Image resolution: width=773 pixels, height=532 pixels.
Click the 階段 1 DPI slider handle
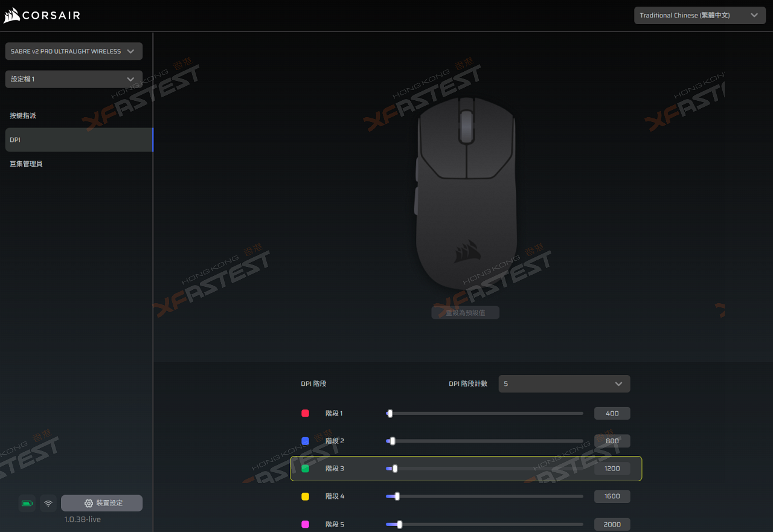pyautogui.click(x=390, y=413)
